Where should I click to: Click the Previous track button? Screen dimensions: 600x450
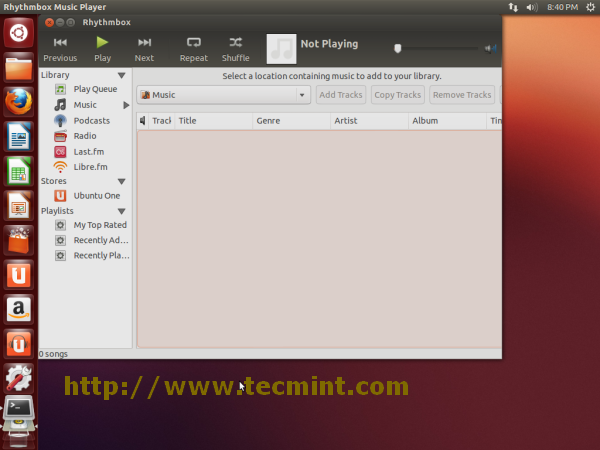pos(60,50)
